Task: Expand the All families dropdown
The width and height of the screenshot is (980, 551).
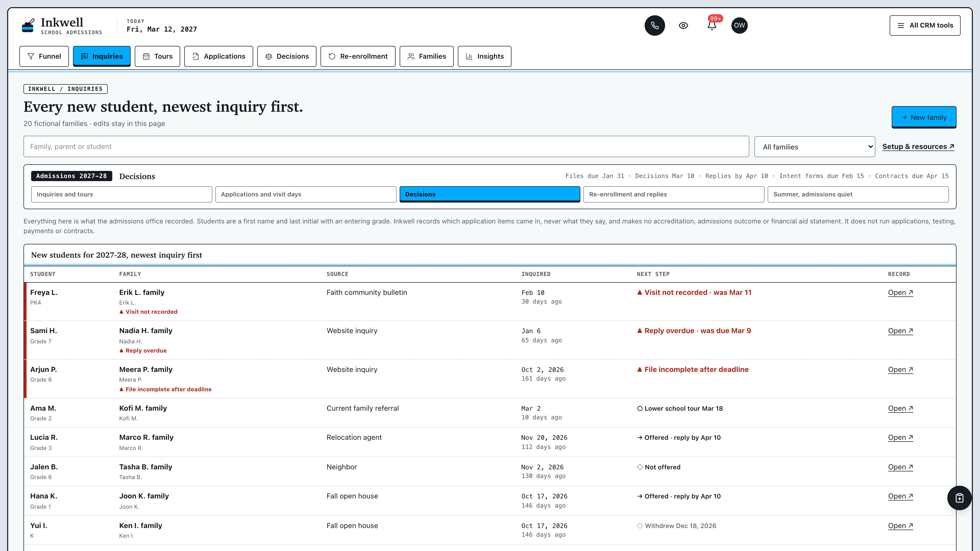Action: (x=815, y=147)
